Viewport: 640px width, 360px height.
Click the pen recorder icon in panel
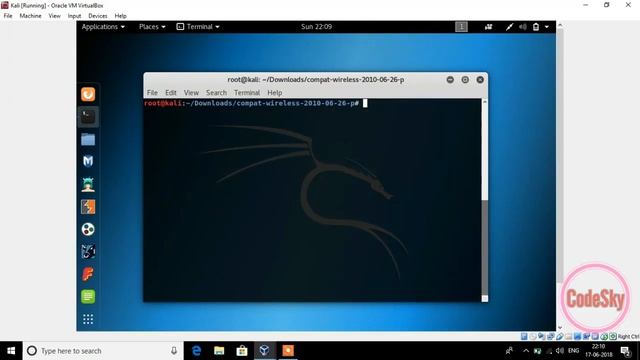coord(509,27)
